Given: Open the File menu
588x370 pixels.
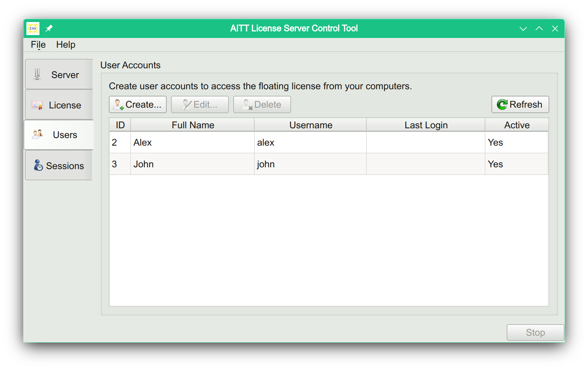Looking at the screenshot, I should click(38, 44).
